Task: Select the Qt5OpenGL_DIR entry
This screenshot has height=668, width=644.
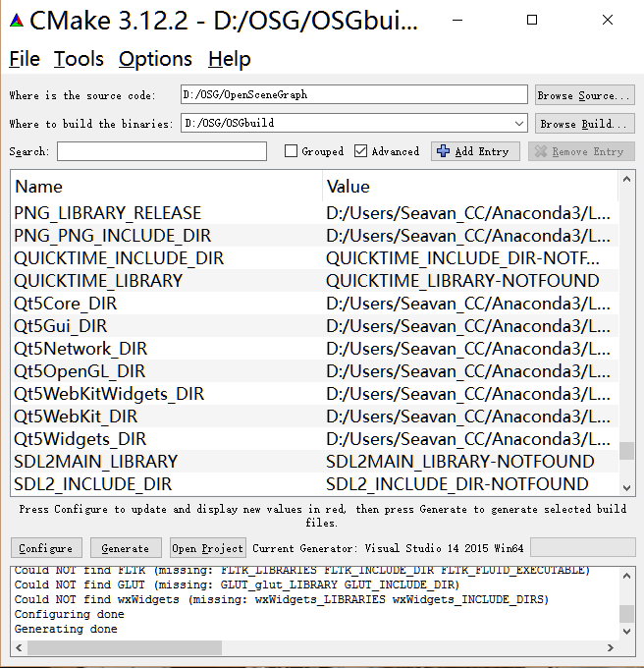Action: click(80, 371)
